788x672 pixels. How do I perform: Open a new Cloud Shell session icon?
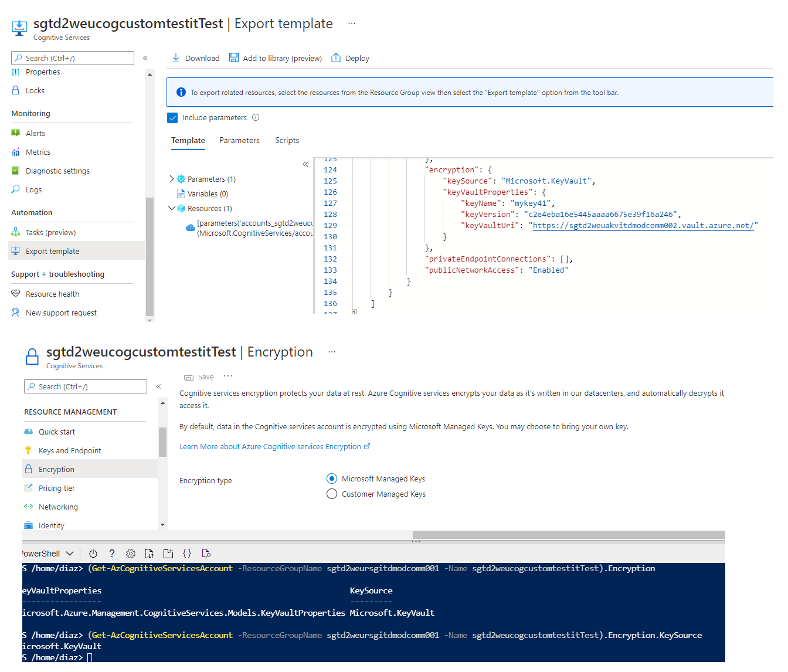168,553
